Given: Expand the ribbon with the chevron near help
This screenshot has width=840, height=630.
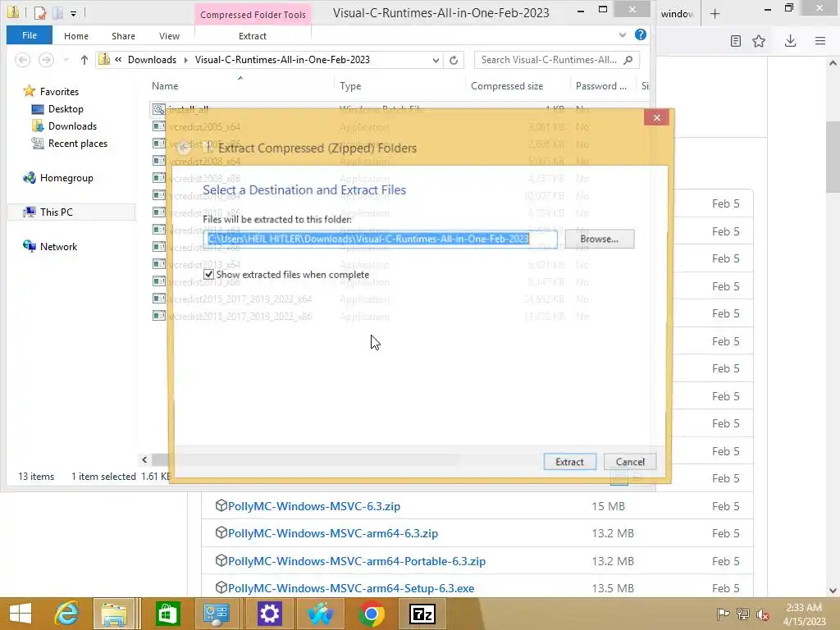Looking at the screenshot, I should point(623,34).
